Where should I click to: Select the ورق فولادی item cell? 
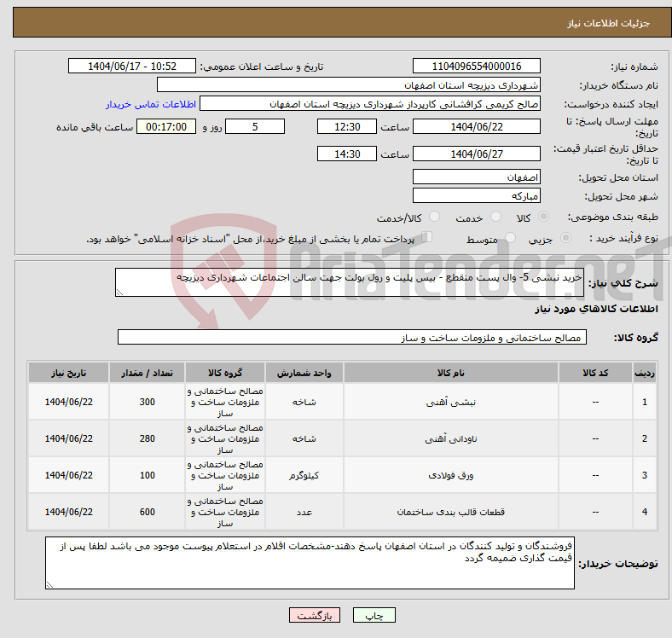(450, 475)
